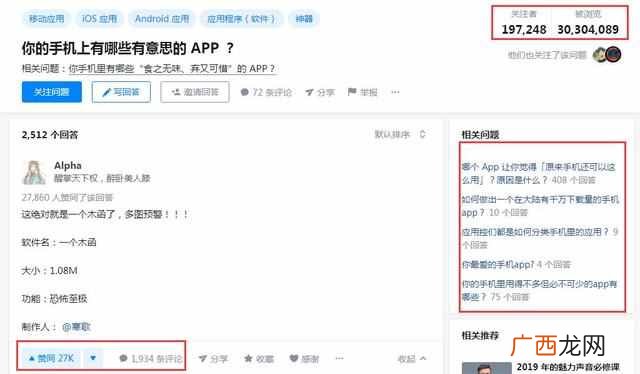Click the text 大小：1.08M
The image size is (640, 374).
(49, 271)
